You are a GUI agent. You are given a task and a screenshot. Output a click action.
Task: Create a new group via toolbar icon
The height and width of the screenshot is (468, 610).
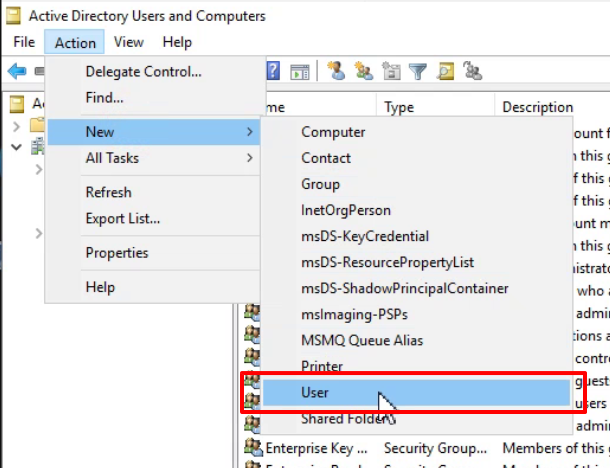pos(363,71)
